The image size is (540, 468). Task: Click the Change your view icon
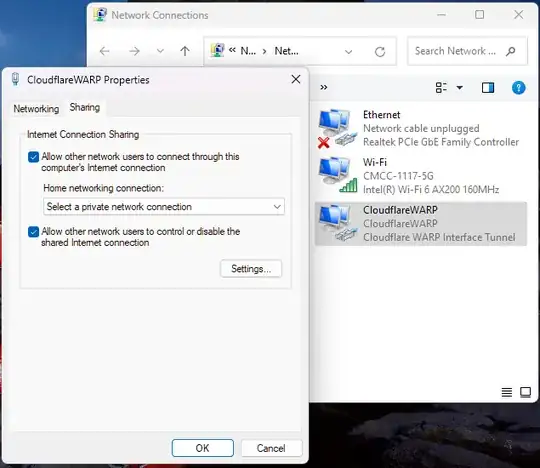pyautogui.click(x=441, y=87)
